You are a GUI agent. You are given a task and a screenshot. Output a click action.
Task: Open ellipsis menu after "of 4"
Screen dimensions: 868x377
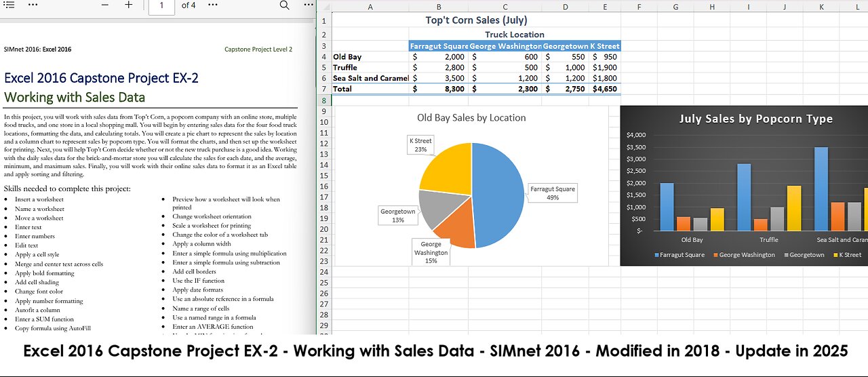tap(212, 5)
